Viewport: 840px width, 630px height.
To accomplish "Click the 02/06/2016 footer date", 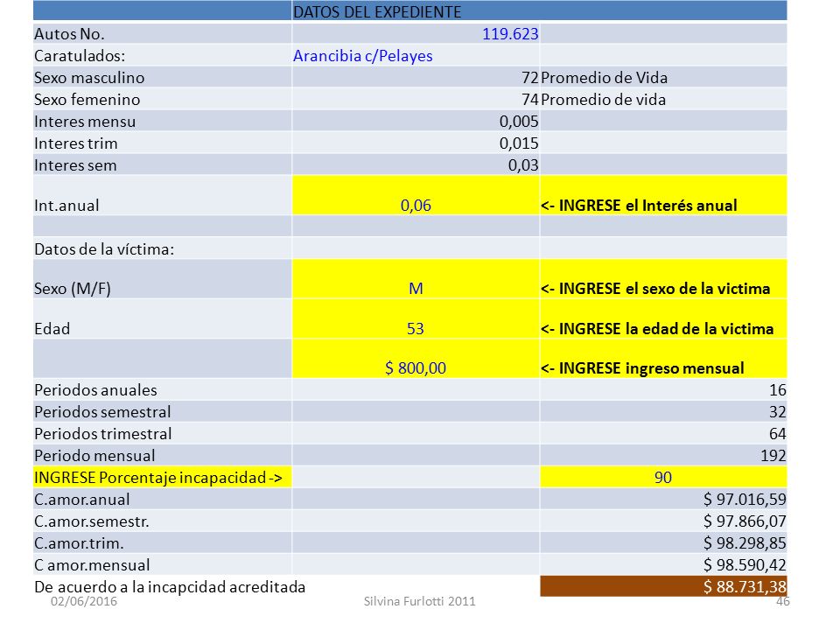I will (x=84, y=601).
